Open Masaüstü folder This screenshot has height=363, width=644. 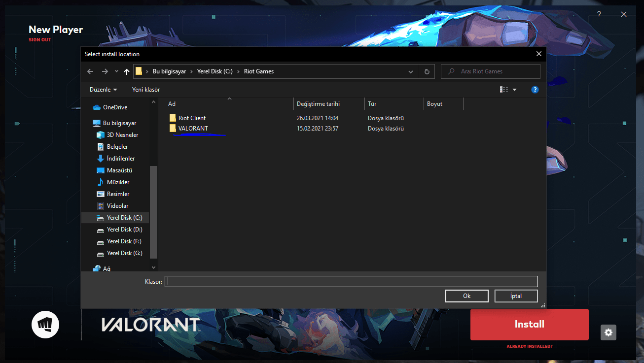click(x=115, y=170)
